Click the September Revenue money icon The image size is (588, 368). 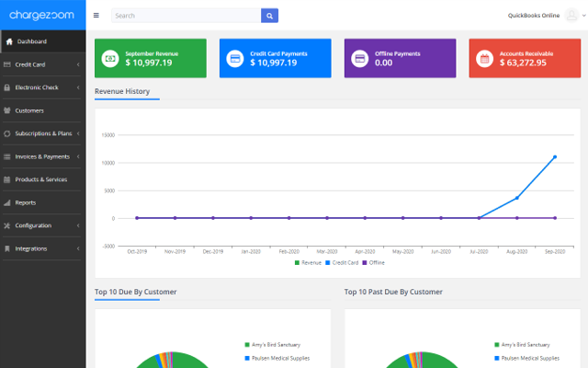tap(110, 59)
